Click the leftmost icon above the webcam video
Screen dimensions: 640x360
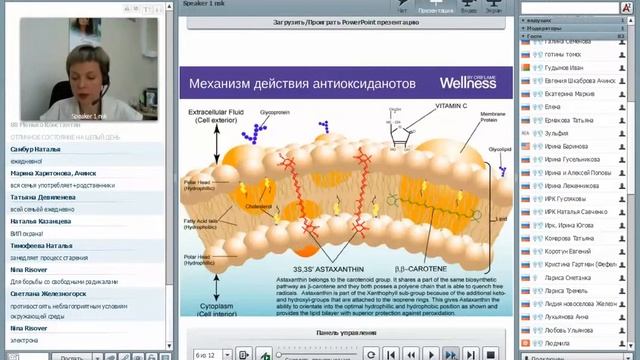[x=127, y=9]
